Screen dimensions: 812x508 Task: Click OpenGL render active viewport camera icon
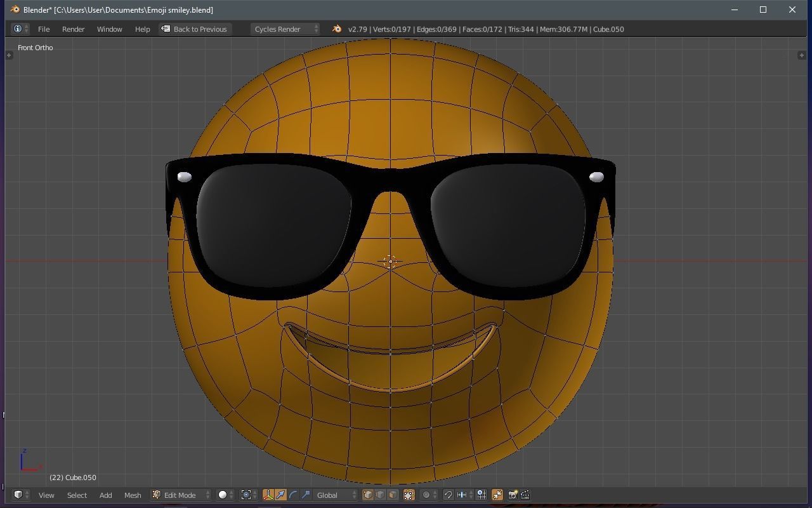tap(513, 495)
